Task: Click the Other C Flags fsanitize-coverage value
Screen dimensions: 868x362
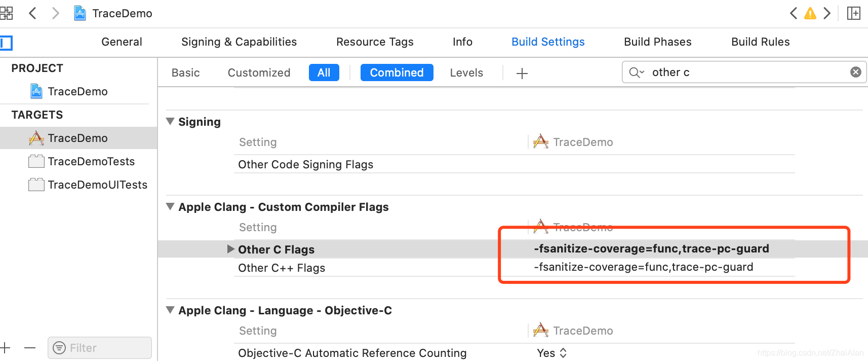Action: (x=651, y=248)
